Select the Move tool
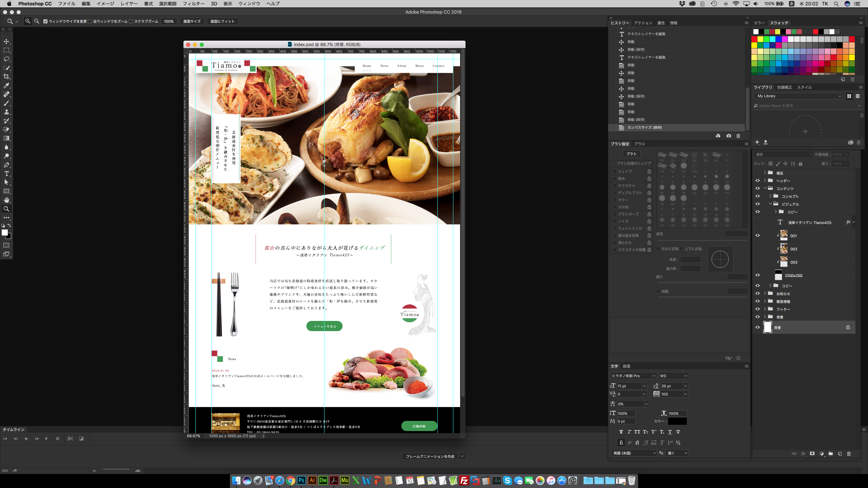The image size is (868, 488). (x=6, y=41)
